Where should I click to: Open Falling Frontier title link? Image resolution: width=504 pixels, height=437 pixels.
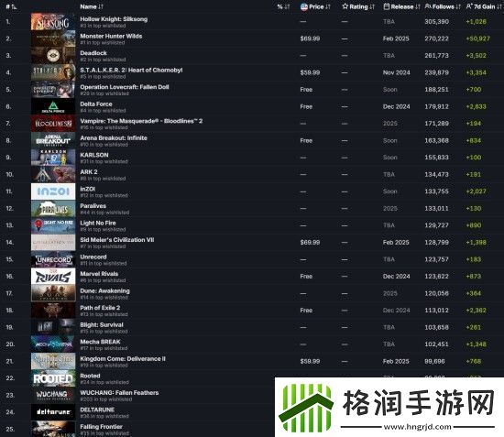pyautogui.click(x=101, y=427)
